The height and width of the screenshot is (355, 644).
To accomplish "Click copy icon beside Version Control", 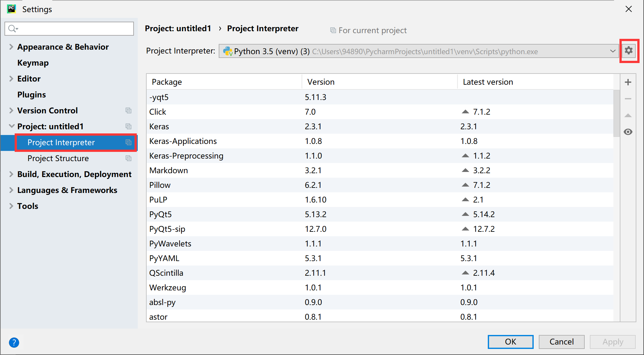I will coord(128,110).
